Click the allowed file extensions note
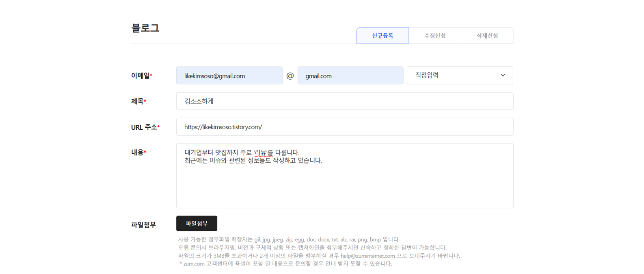Screen dimensions: 644x274 click(x=289, y=239)
